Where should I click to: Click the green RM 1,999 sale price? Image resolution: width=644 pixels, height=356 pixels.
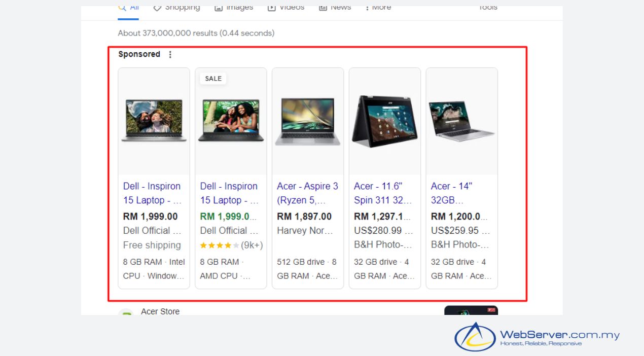228,217
